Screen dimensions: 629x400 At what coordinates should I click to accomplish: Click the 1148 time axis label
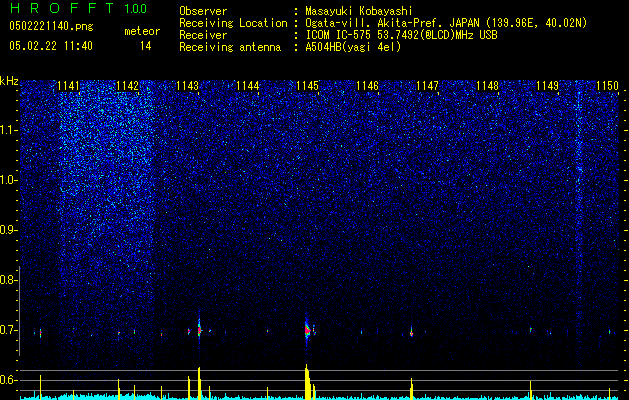(x=487, y=86)
